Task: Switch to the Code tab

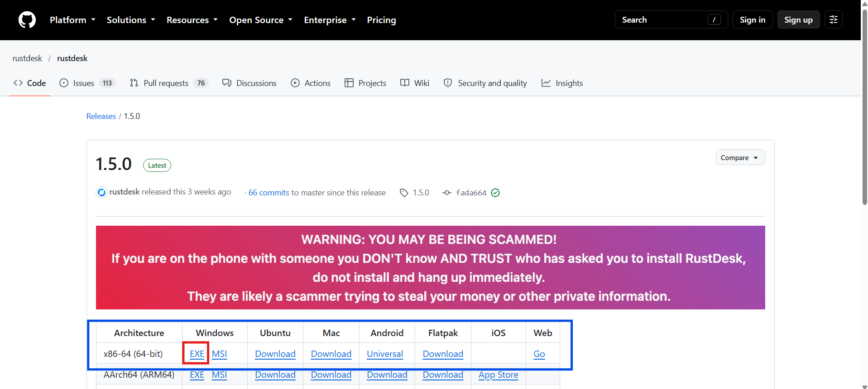Action: 30,83
